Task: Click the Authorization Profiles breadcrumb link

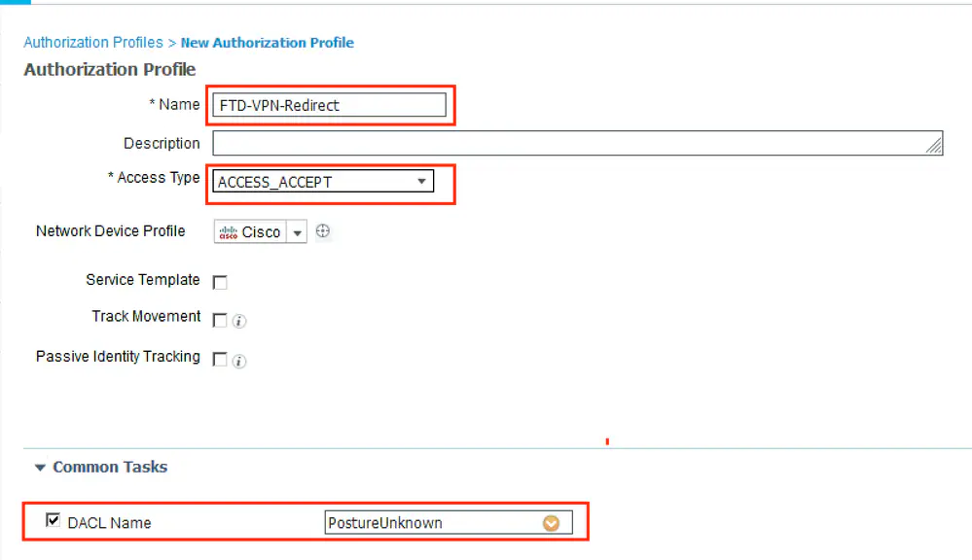Action: click(x=93, y=43)
